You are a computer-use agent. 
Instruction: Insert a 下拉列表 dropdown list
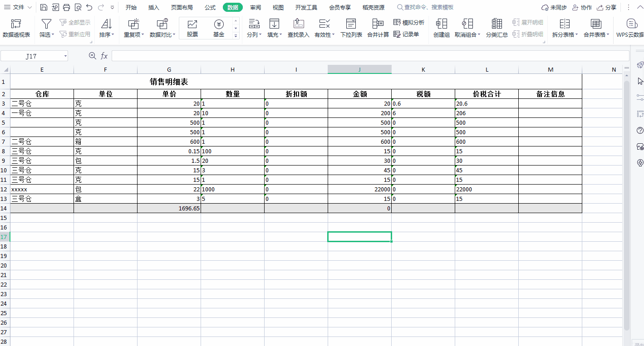click(351, 28)
